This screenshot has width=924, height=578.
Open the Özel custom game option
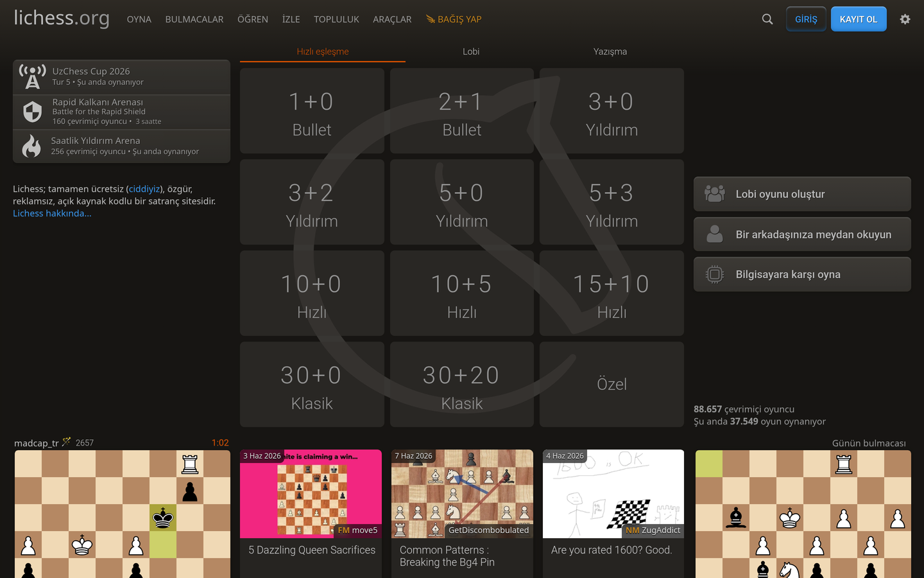tap(612, 385)
